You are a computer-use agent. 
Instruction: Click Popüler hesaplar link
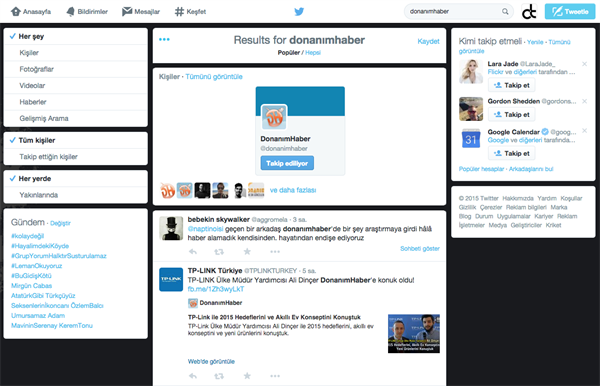pyautogui.click(x=481, y=169)
